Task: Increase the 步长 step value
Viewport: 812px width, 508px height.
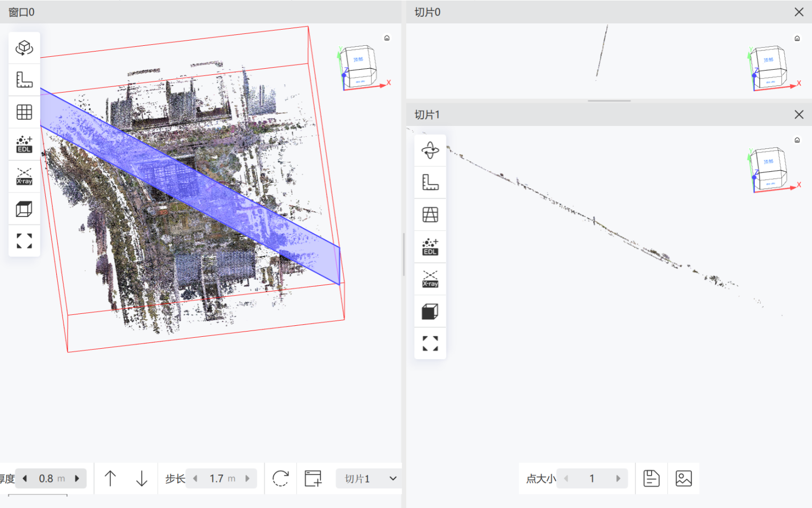Action: [x=247, y=478]
